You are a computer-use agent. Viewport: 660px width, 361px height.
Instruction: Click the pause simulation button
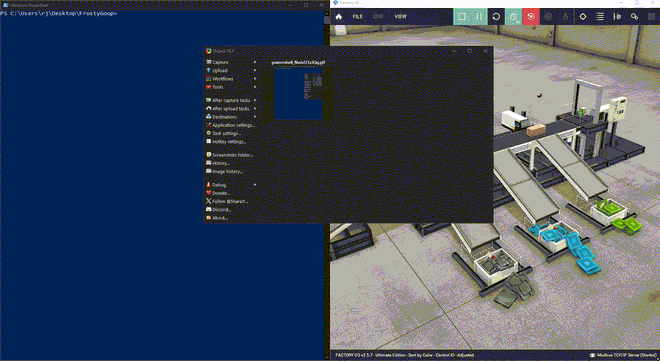479,16
